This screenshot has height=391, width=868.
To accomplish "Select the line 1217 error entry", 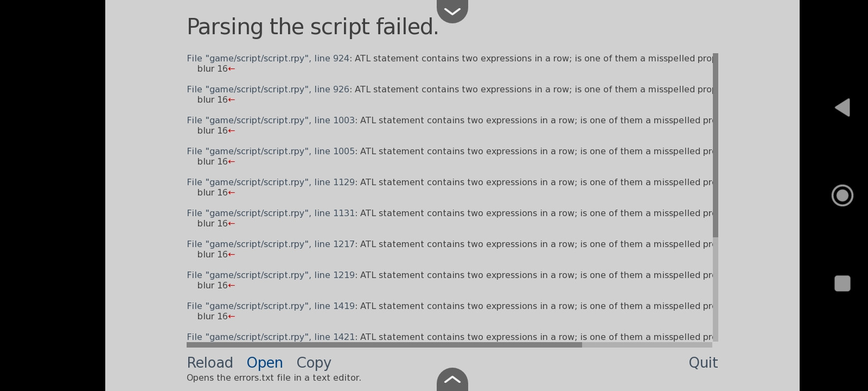I will 450,249.
